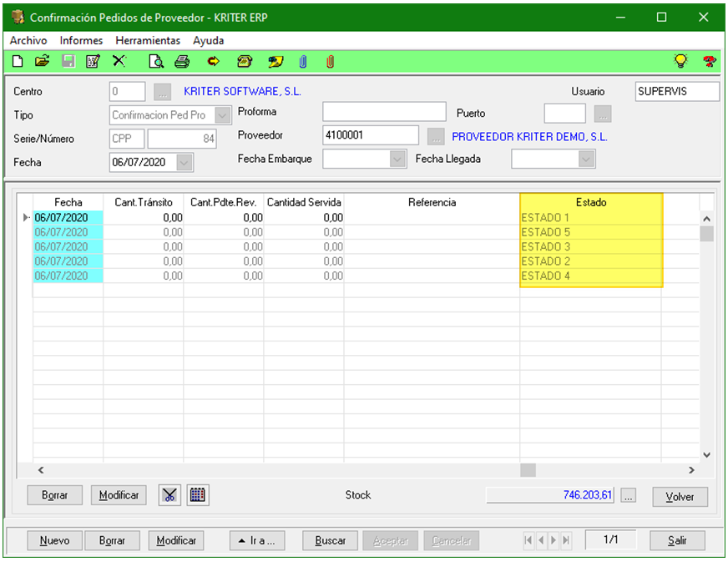The height and width of the screenshot is (562, 728).
Task: Open the 'Ir a ...' dropdown button
Action: [257, 540]
